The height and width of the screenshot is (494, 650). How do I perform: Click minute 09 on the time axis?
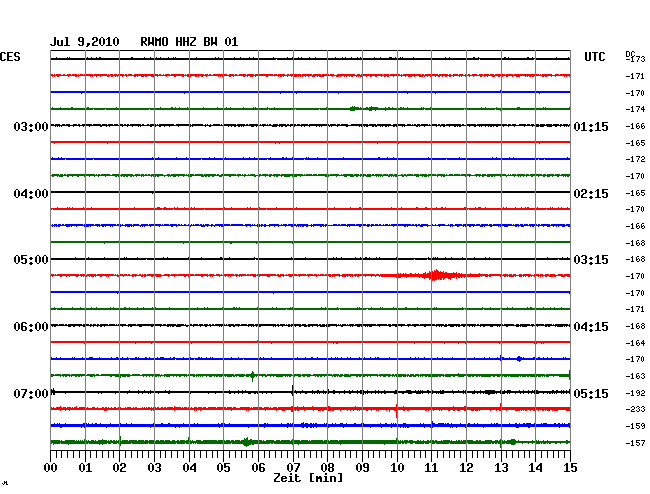[362, 467]
